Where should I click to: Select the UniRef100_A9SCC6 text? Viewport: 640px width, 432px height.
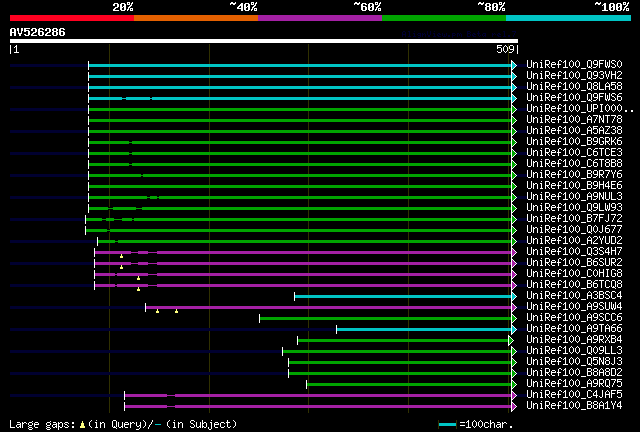[x=574, y=318]
